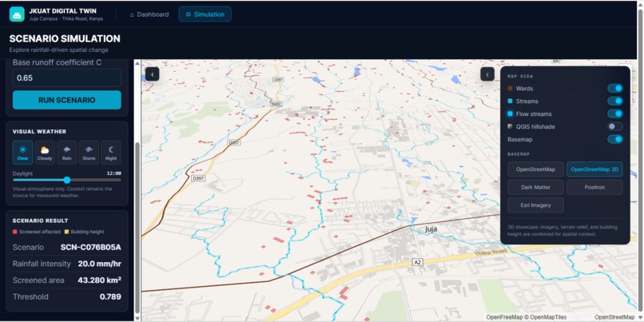
Task: Toggle the Flow streams layer switch
Action: (615, 113)
